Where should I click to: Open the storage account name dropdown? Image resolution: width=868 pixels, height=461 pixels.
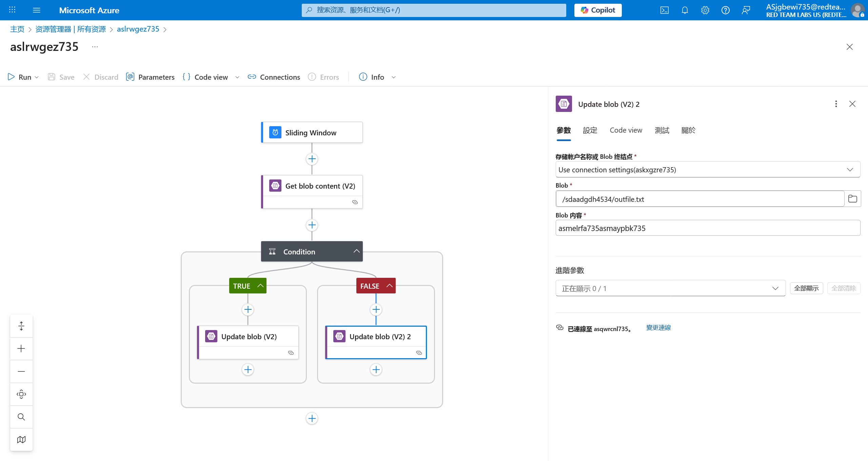pos(708,170)
